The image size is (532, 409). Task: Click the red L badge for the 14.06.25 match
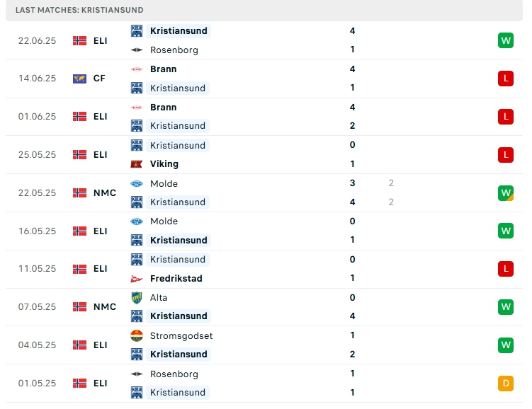505,79
